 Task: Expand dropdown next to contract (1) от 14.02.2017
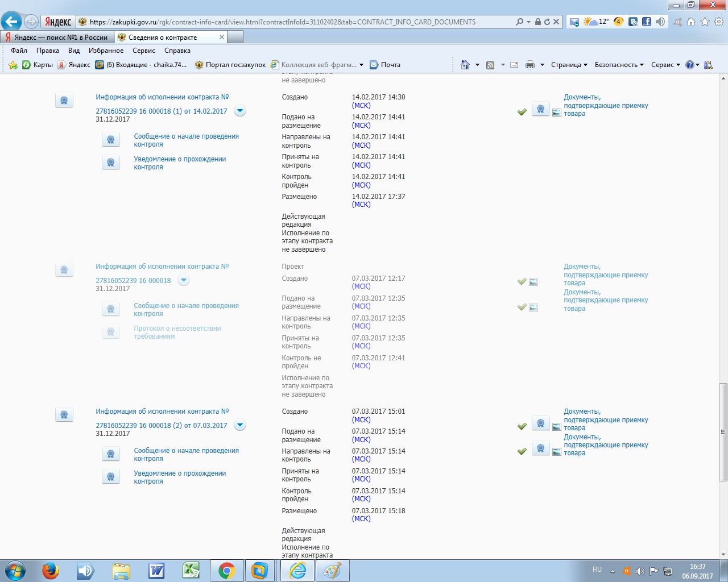tap(240, 111)
